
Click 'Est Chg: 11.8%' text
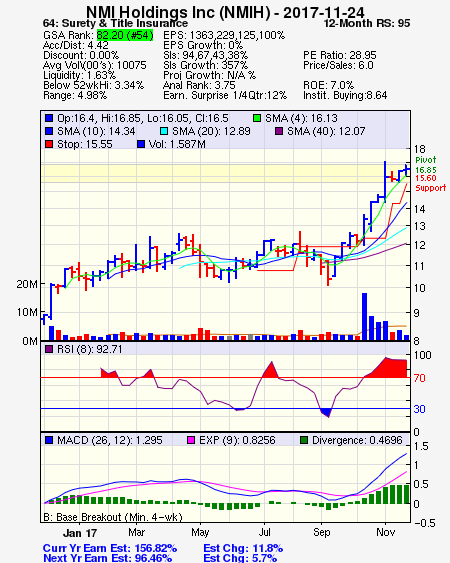coord(243,549)
